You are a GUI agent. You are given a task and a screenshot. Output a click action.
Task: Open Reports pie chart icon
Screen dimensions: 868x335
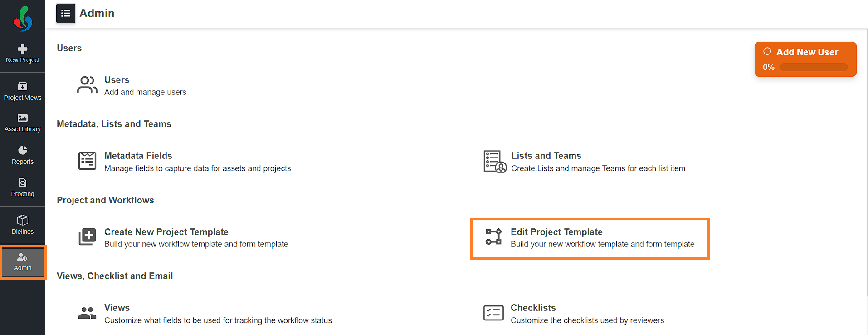point(23,150)
